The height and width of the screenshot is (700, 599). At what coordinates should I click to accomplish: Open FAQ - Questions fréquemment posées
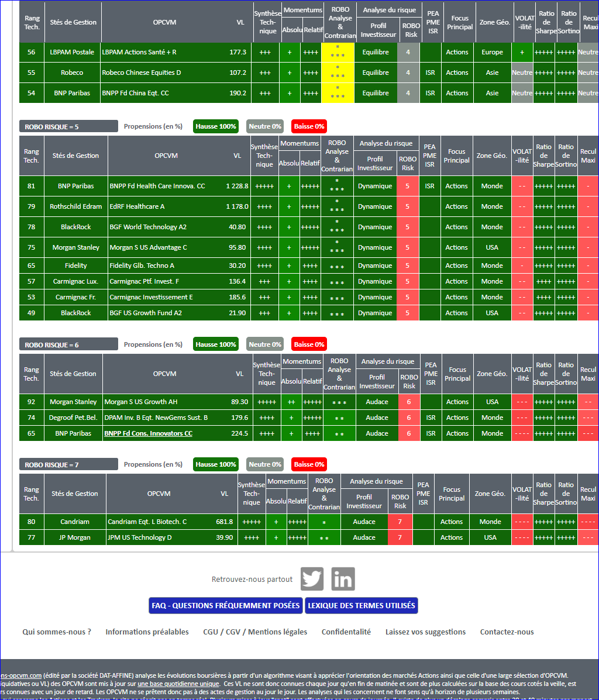coord(226,605)
